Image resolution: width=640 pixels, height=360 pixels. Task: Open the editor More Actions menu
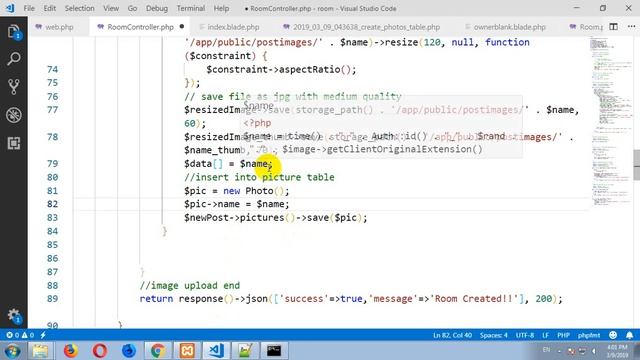coord(631,27)
